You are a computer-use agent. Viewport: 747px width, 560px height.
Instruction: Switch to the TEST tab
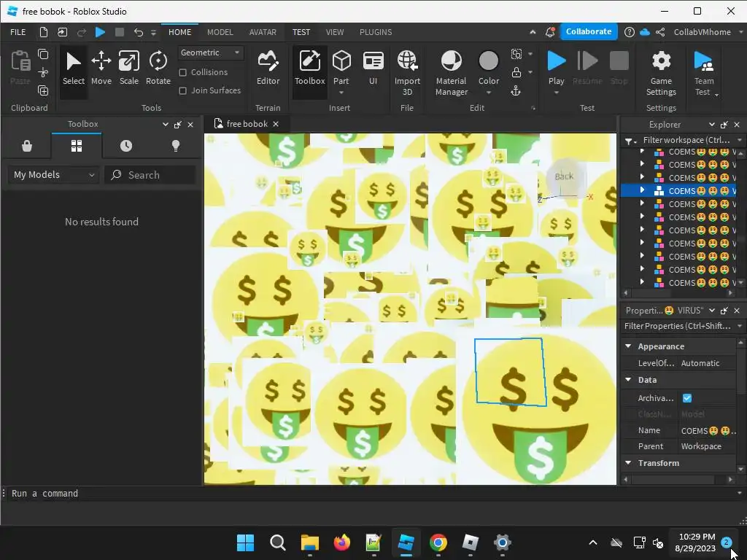click(x=301, y=32)
